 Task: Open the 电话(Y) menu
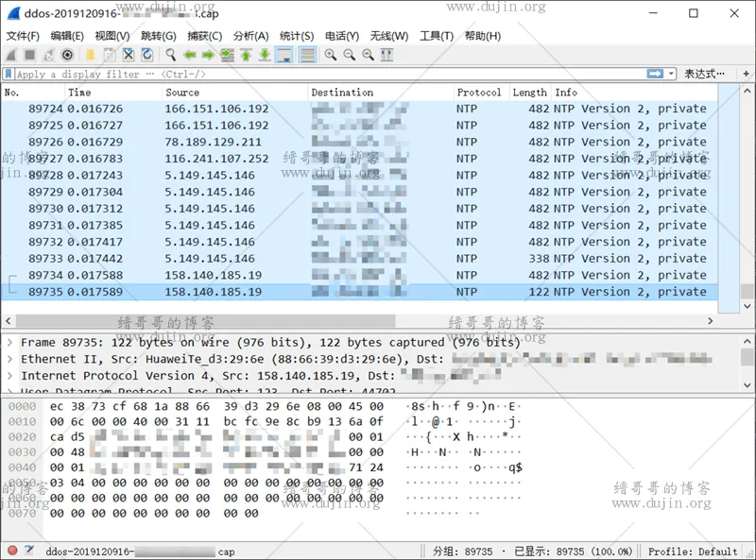[342, 36]
